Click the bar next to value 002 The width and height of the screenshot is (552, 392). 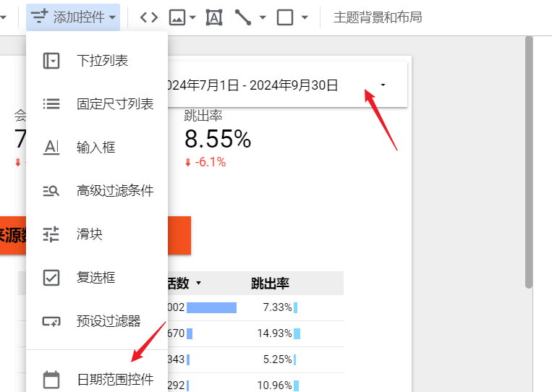point(211,307)
